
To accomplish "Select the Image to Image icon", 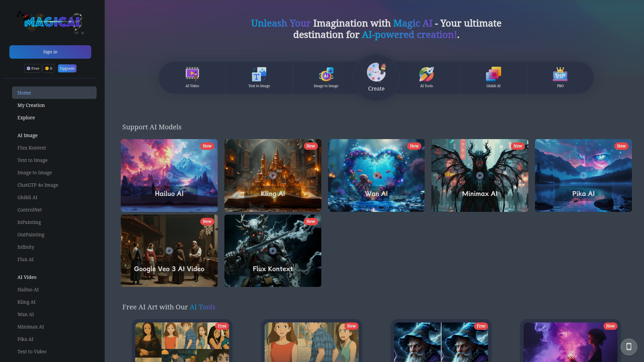I will [x=326, y=74].
